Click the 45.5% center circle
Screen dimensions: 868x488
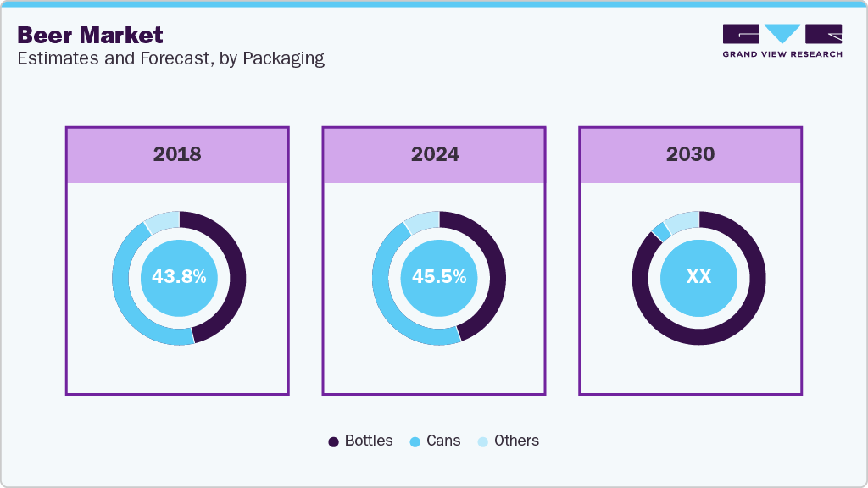coord(438,277)
